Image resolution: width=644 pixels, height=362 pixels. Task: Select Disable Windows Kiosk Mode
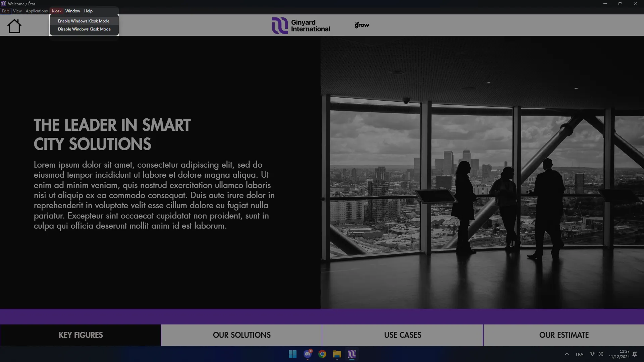84,29
